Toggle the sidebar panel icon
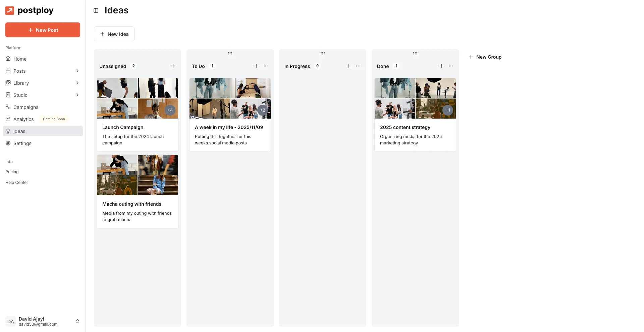 (96, 10)
